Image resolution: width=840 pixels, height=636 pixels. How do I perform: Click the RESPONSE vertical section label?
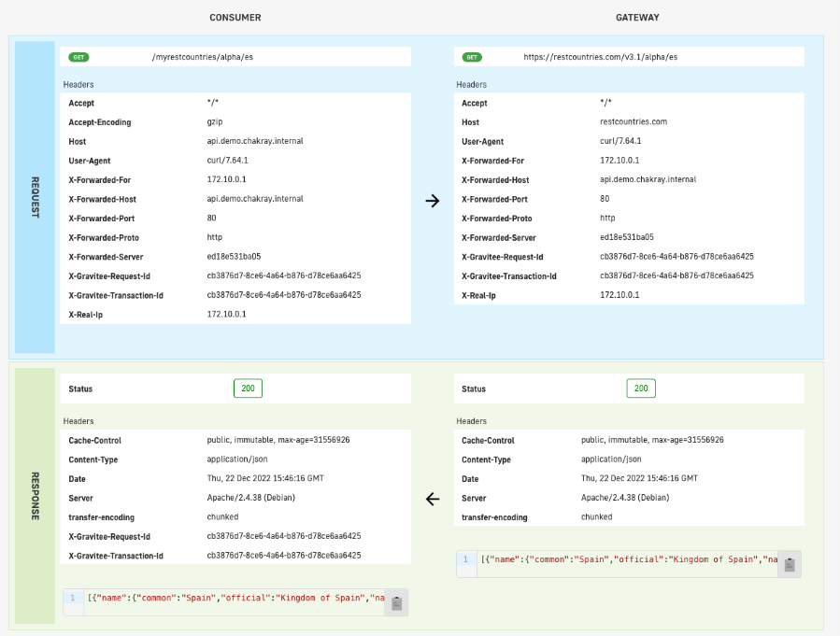[36, 495]
